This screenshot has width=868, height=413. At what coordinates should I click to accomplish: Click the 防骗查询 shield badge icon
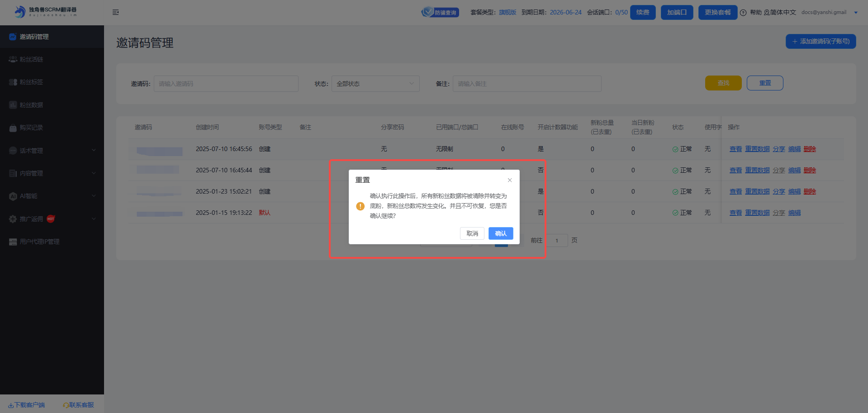[x=427, y=12]
